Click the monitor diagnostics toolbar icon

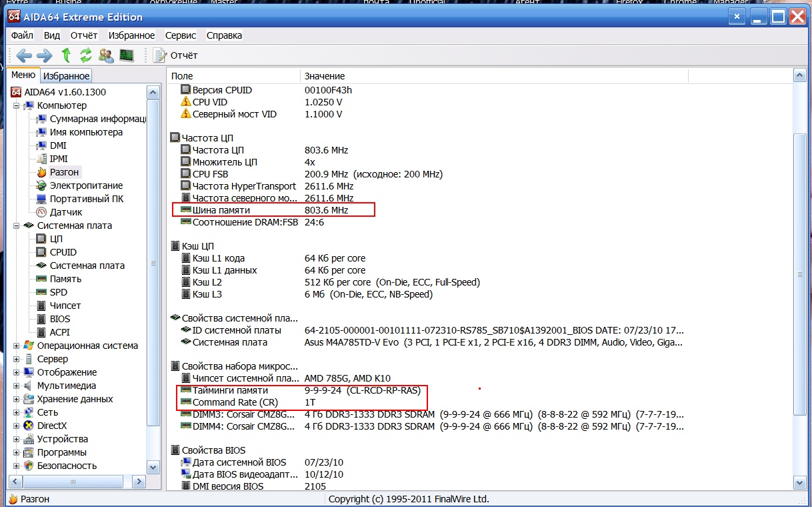click(127, 55)
